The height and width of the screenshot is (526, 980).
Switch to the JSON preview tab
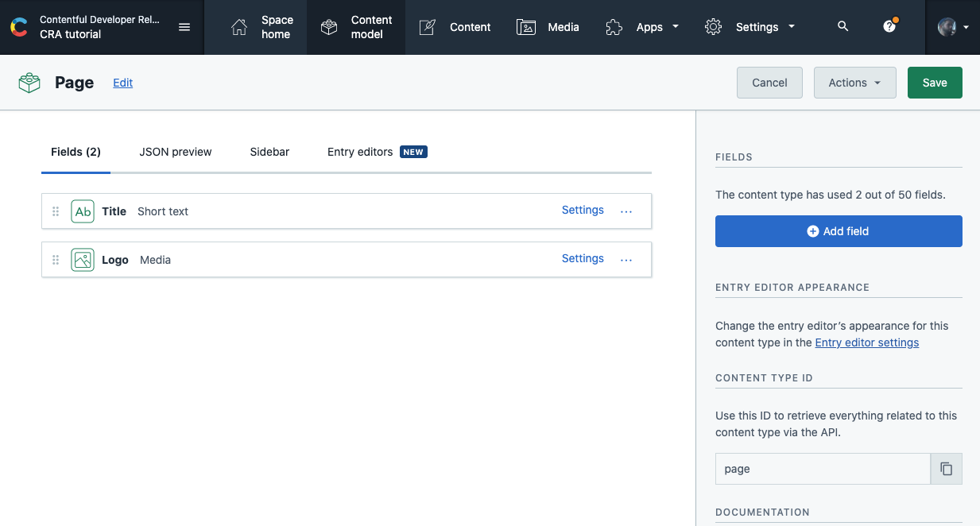tap(175, 152)
